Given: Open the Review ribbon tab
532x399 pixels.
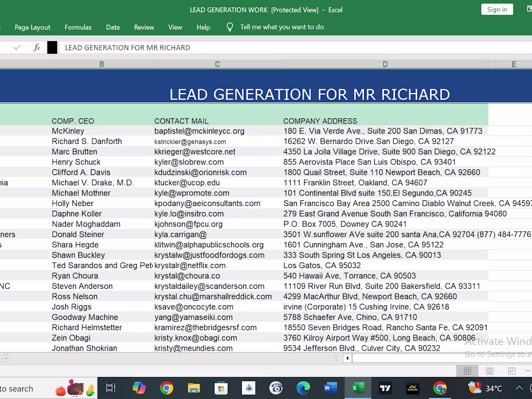Looking at the screenshot, I should [144, 27].
